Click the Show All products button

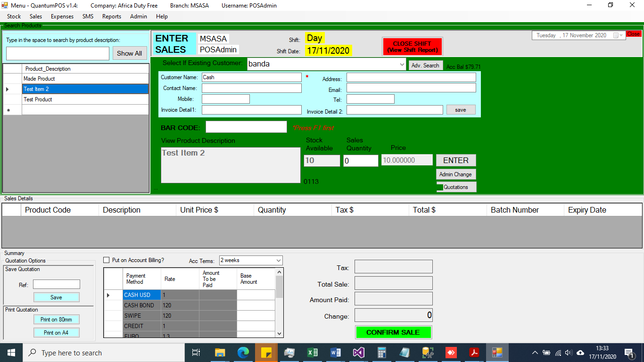pos(130,53)
